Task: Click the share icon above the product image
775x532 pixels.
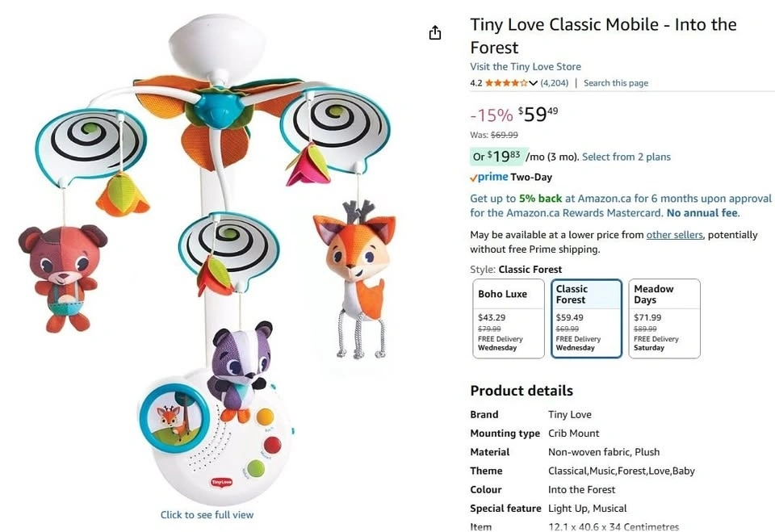Action: coord(435,32)
